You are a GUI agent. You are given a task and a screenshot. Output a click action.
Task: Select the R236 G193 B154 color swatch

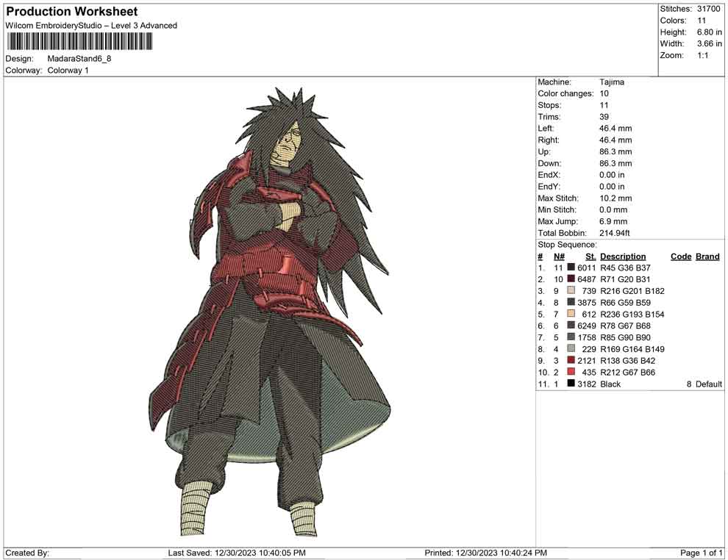(x=571, y=314)
